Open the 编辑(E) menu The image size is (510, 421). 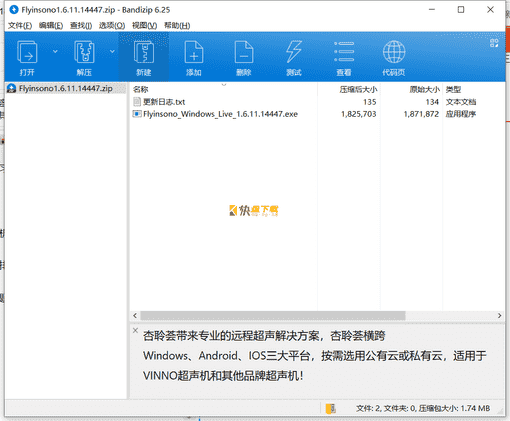pyautogui.click(x=51, y=26)
